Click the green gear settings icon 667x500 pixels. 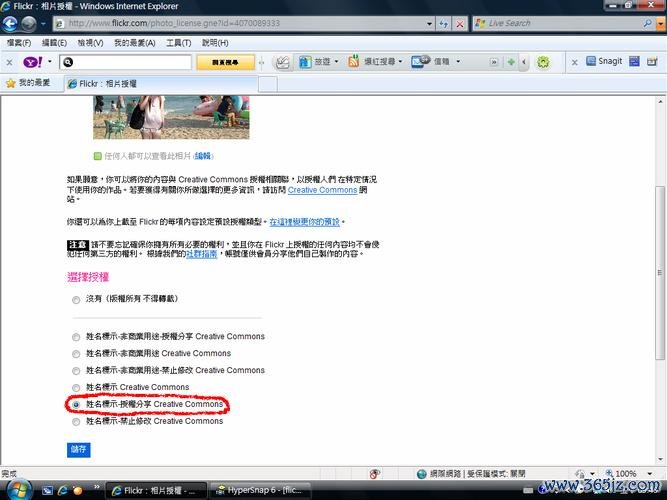click(543, 63)
